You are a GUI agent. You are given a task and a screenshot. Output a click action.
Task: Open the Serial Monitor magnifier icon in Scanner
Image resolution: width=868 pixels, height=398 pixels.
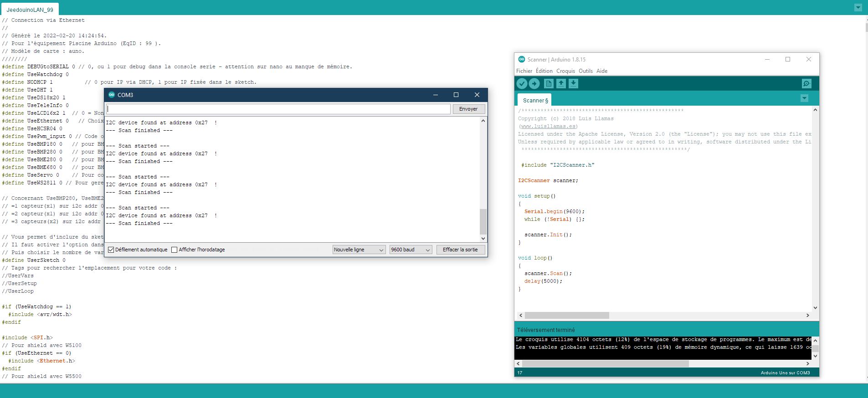pyautogui.click(x=806, y=83)
